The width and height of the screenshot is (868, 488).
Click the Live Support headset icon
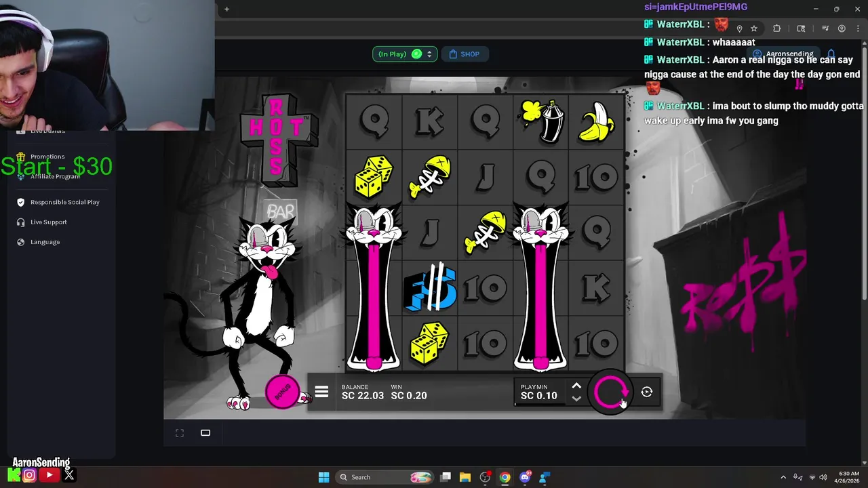20,222
